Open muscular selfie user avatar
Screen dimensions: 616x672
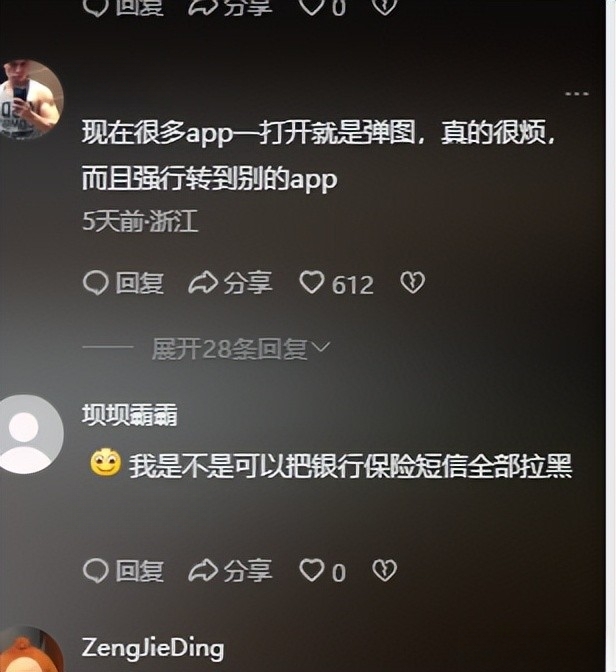tap(30, 99)
